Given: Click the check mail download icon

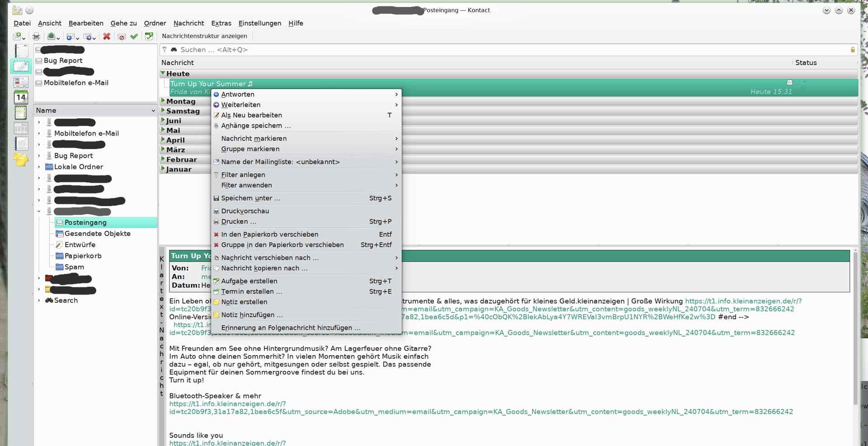Looking at the screenshot, I should [x=52, y=36].
